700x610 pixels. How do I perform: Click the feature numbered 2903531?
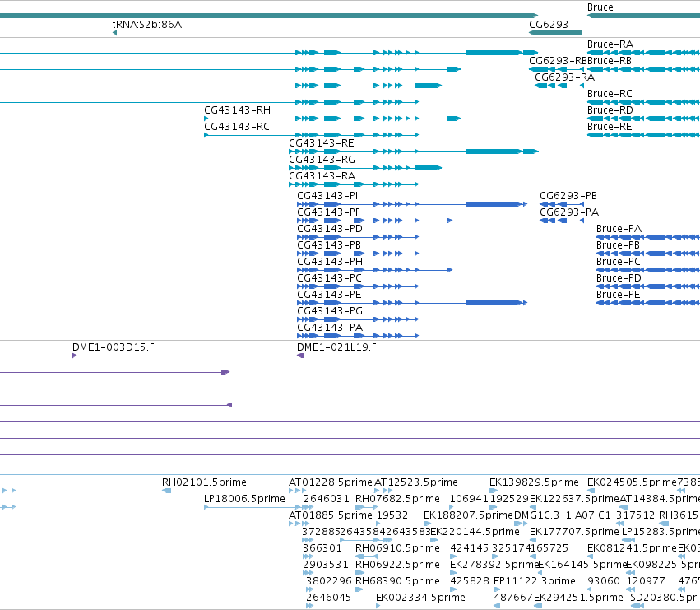click(x=326, y=565)
